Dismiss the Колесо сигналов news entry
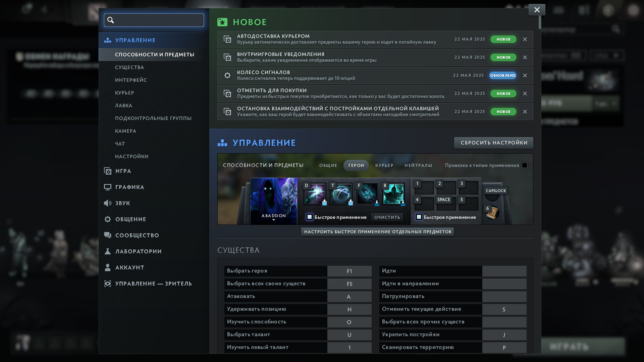The height and width of the screenshot is (362, 644). [x=525, y=75]
